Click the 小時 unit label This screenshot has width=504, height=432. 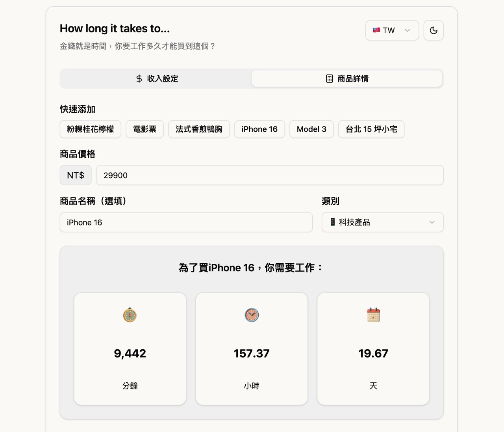(252, 386)
